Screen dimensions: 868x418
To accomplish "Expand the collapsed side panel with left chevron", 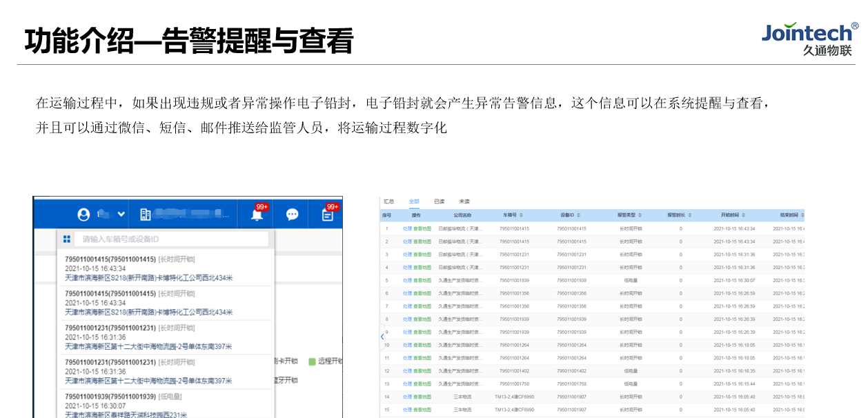I will (382, 337).
